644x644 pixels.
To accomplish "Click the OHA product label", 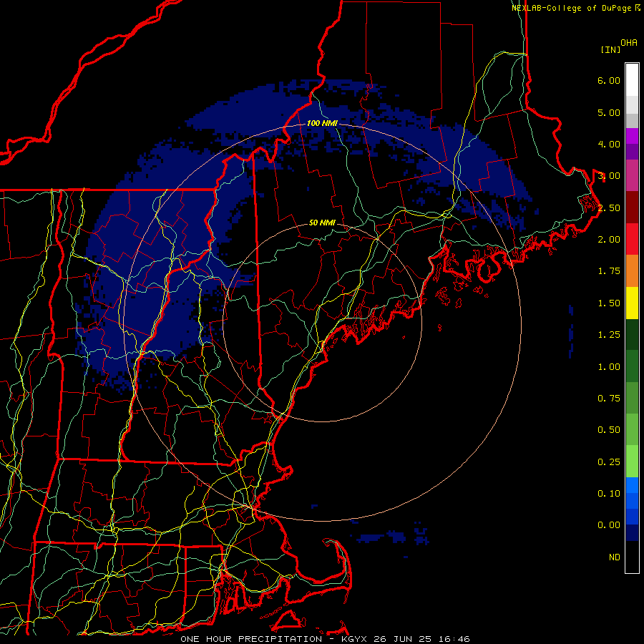I will pos(629,43).
